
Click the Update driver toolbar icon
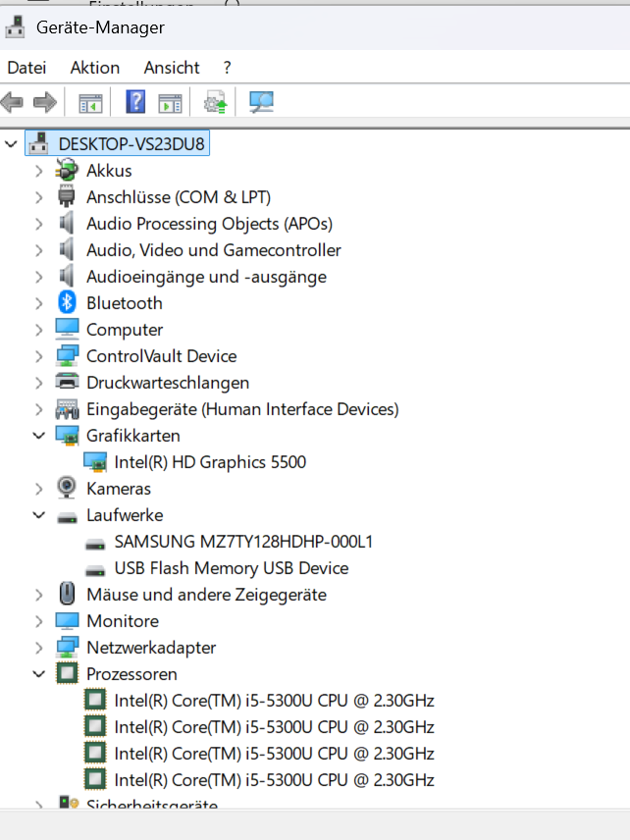click(x=215, y=102)
